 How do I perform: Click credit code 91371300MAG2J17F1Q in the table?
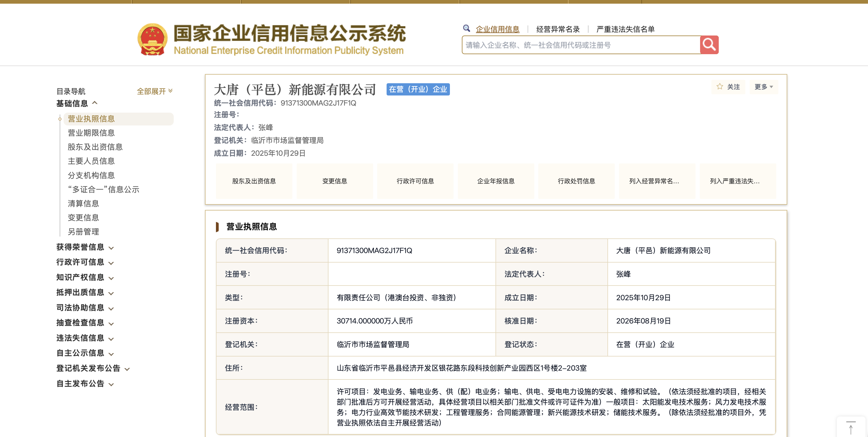pos(374,251)
